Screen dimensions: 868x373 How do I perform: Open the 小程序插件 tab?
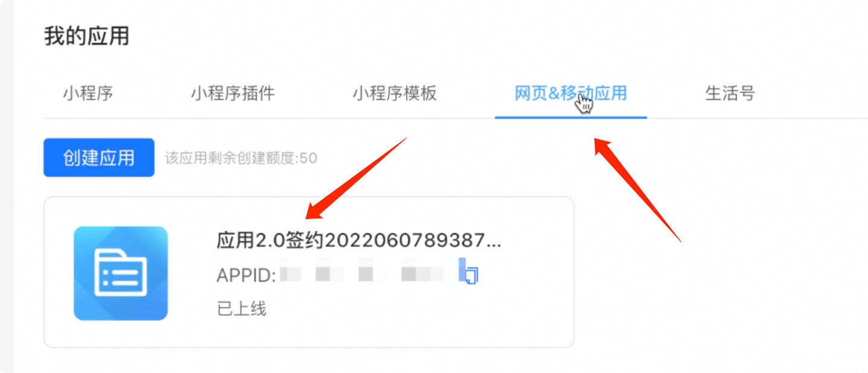coord(233,94)
